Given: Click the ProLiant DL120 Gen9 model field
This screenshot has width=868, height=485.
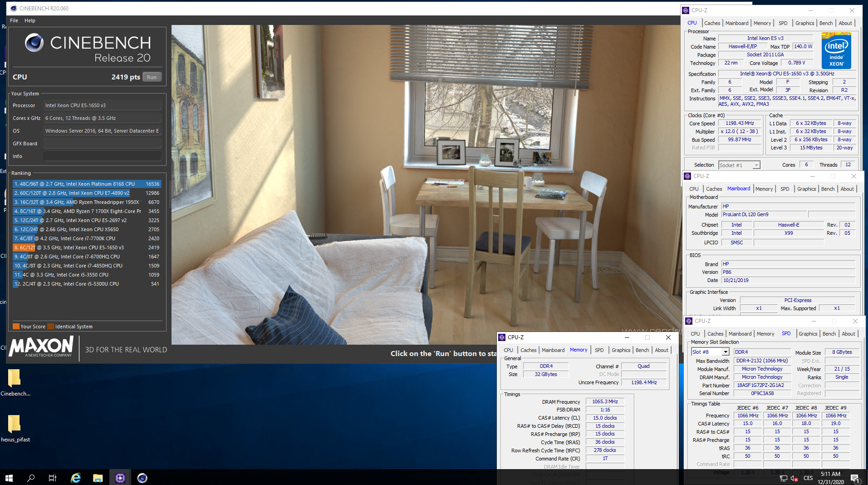Looking at the screenshot, I should [x=765, y=214].
